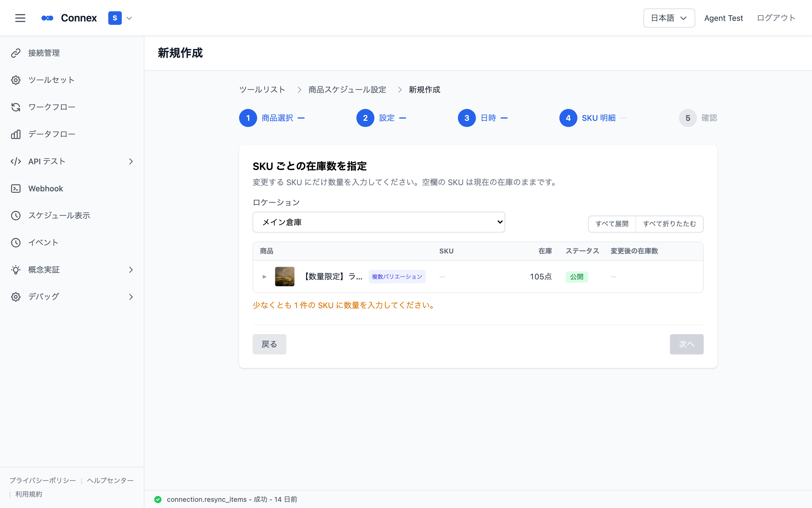Click すべて展開 button
This screenshot has height=508, width=812.
coord(612,224)
